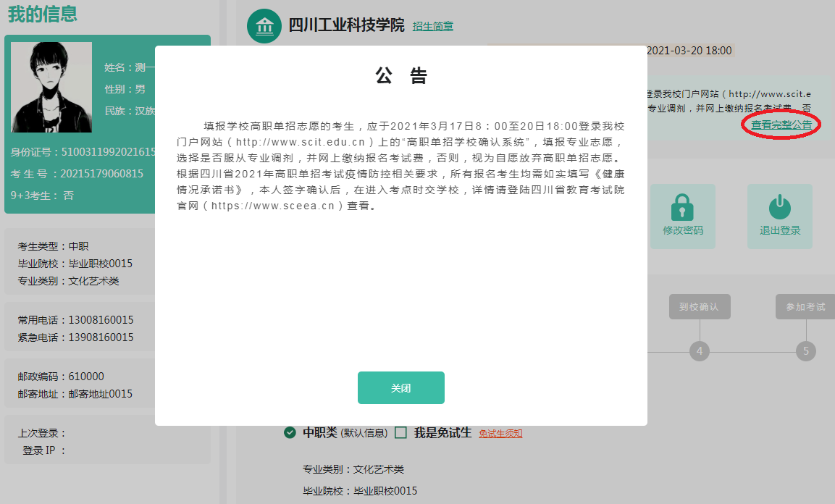
Task: Open the 免试生须知 notice link
Action: (500, 434)
